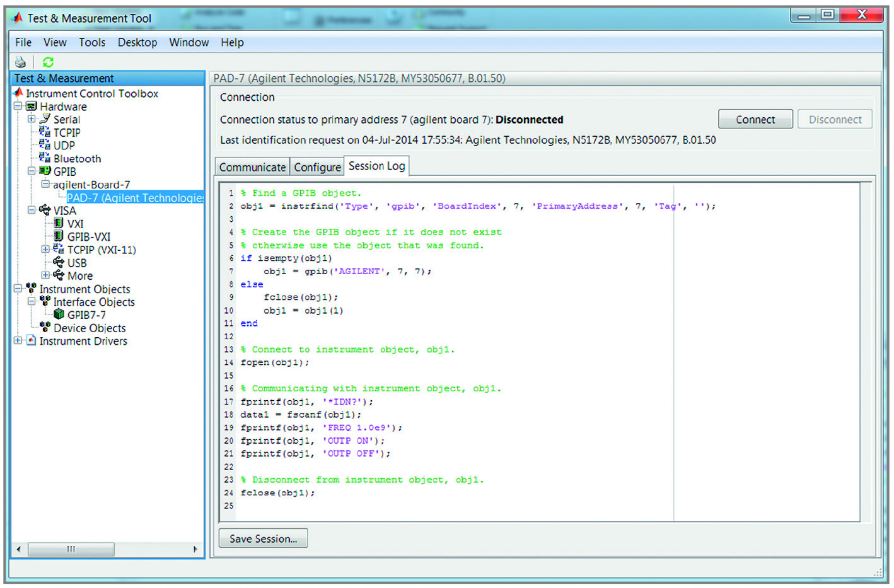Click the VXI chassis icon

click(x=59, y=223)
